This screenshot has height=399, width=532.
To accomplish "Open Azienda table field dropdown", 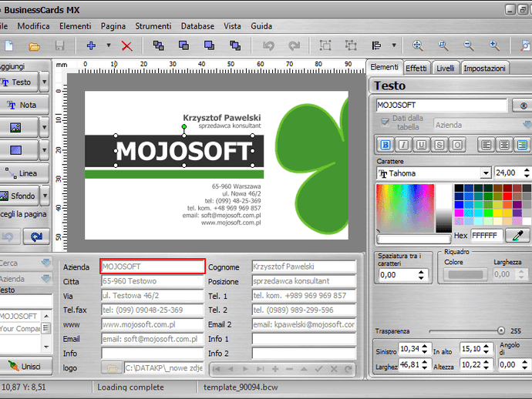I will [x=527, y=125].
